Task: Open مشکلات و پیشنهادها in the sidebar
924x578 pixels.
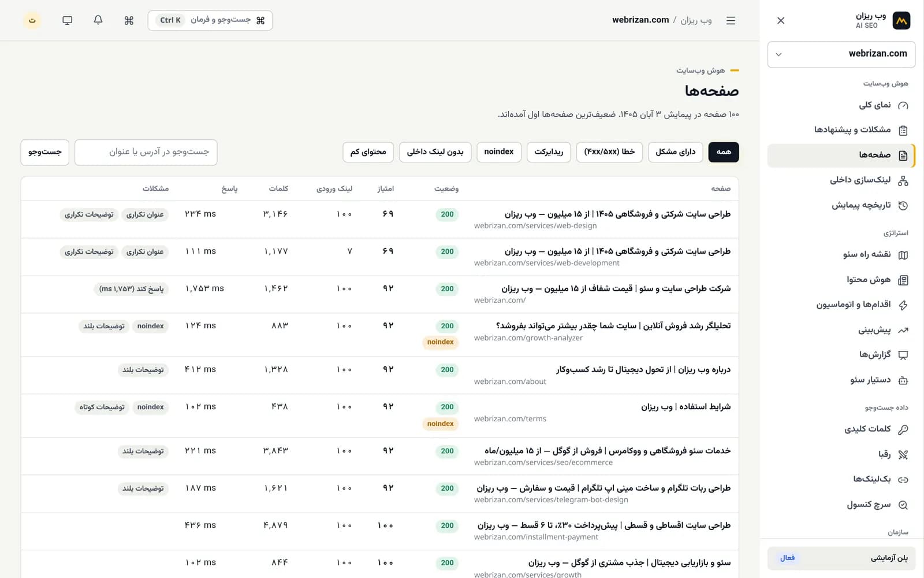Action: coord(841,129)
